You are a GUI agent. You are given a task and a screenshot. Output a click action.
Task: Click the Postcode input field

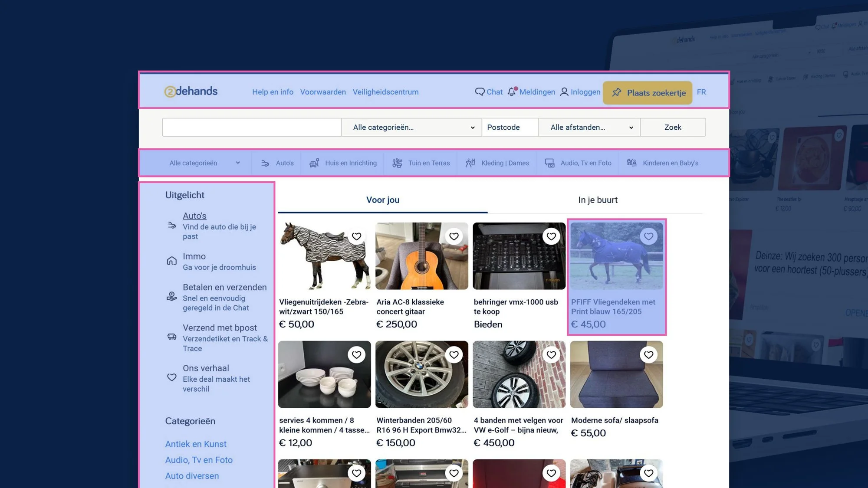tap(510, 128)
